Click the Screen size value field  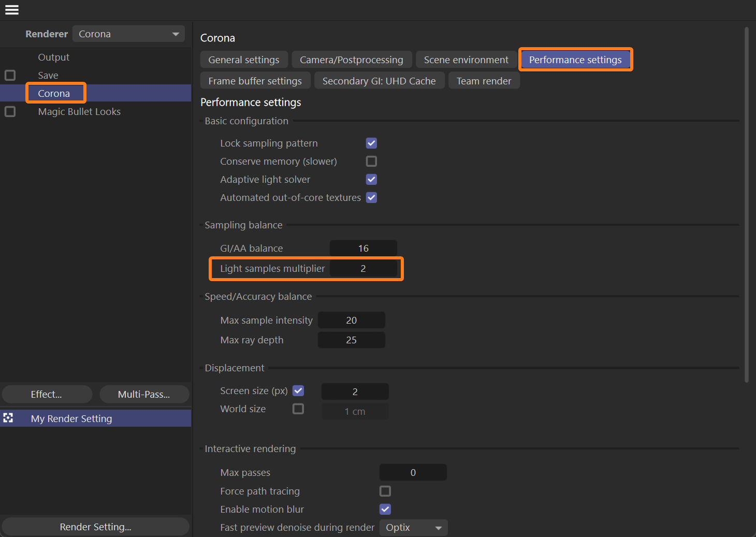355,391
